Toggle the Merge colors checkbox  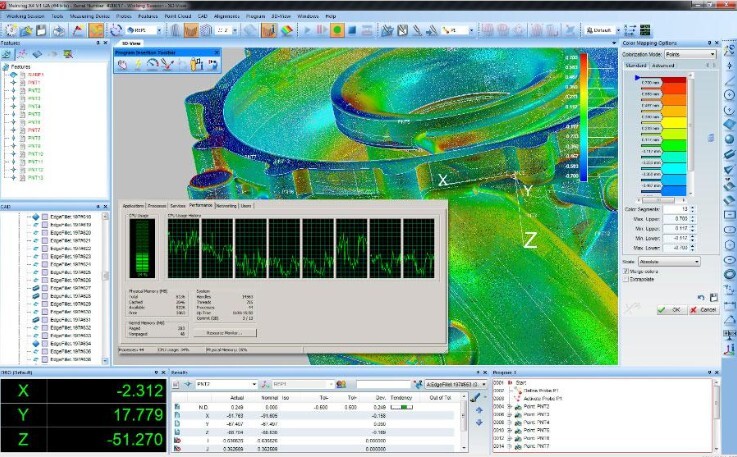click(x=627, y=271)
